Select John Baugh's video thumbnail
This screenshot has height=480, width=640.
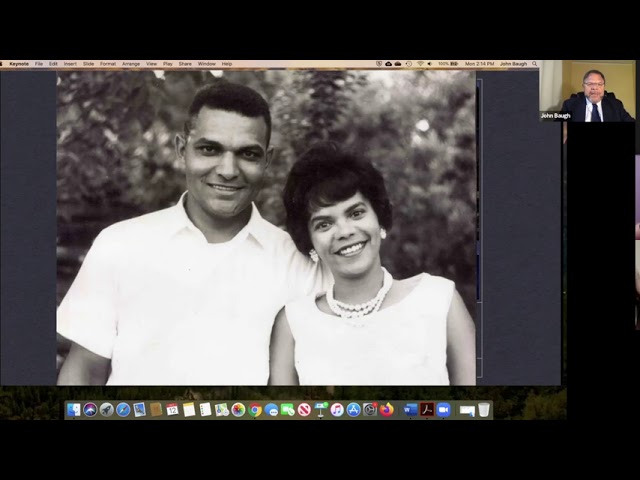[587, 91]
